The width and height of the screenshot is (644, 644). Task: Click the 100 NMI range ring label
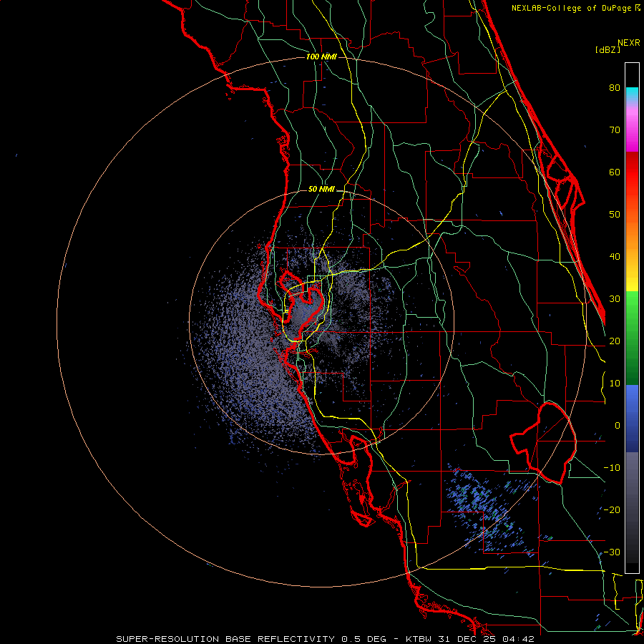(321, 57)
